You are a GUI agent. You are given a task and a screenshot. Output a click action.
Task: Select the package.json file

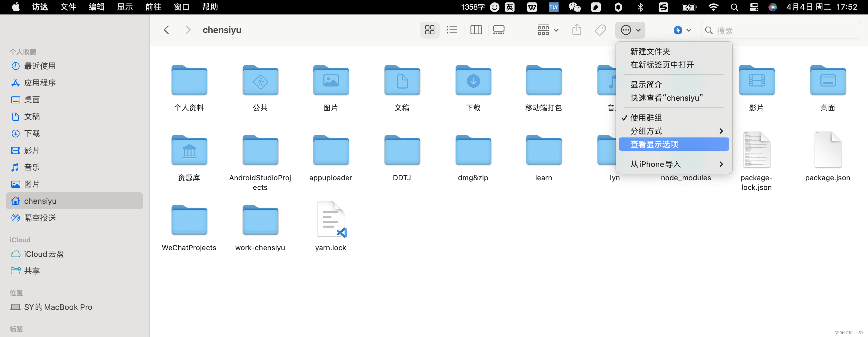[x=828, y=150]
